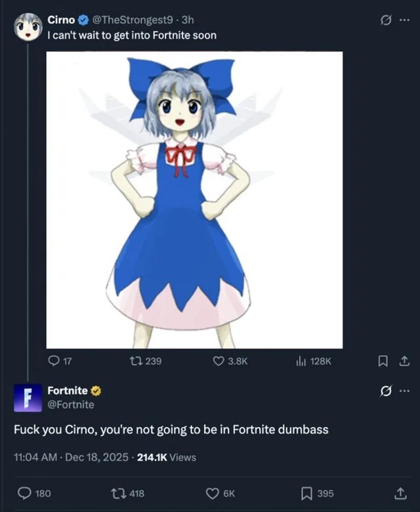The image size is (420, 512).
Task: Bookmark Fortnite's post with 395 bookmarks
Action: [305, 494]
